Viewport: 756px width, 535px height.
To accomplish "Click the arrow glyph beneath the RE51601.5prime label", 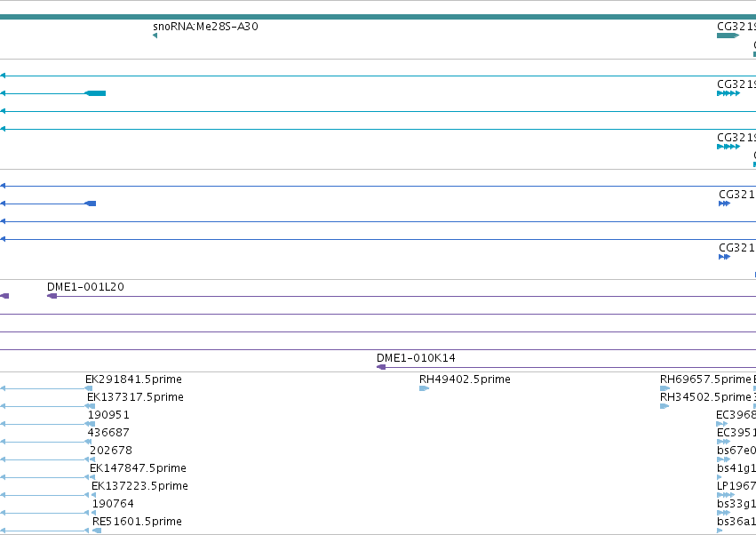I will click(97, 531).
